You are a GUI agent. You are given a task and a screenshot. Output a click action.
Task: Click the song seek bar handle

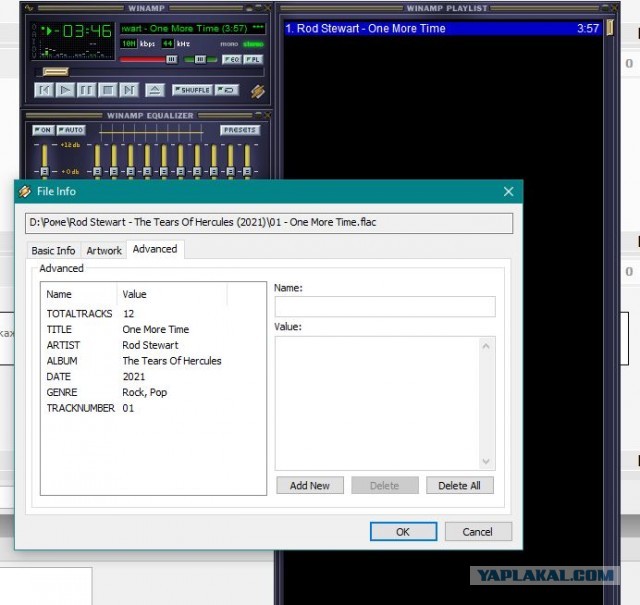point(56,72)
